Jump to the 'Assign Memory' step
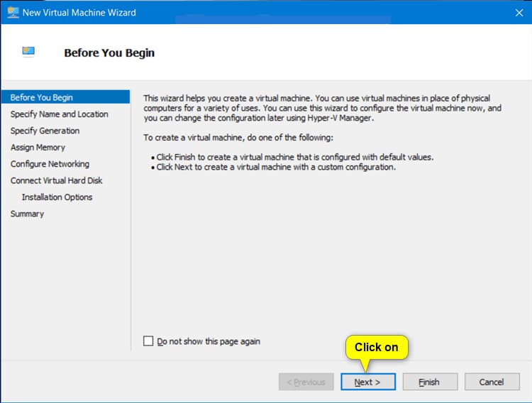Image resolution: width=532 pixels, height=403 pixels. pos(38,148)
